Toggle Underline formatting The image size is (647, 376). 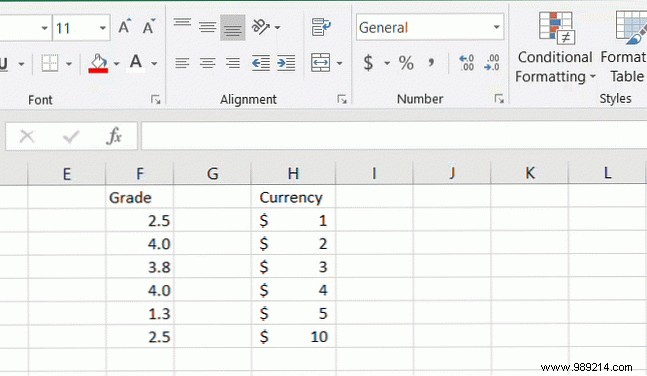pos(4,64)
